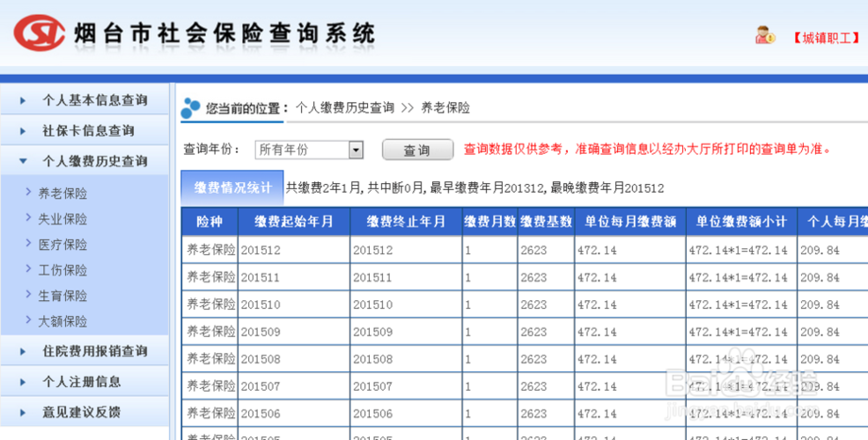Select 养老保险 in sidebar
Image resolution: width=868 pixels, height=440 pixels.
point(63,193)
